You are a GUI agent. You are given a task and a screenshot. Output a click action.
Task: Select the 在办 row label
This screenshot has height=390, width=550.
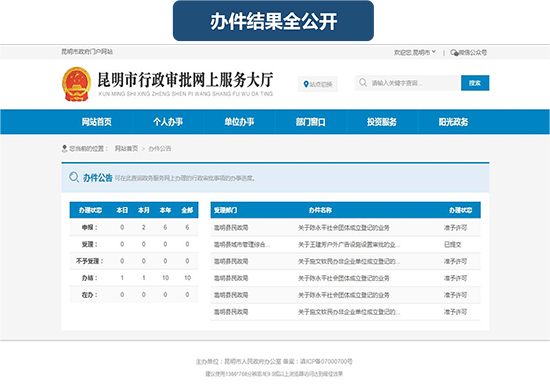89,295
